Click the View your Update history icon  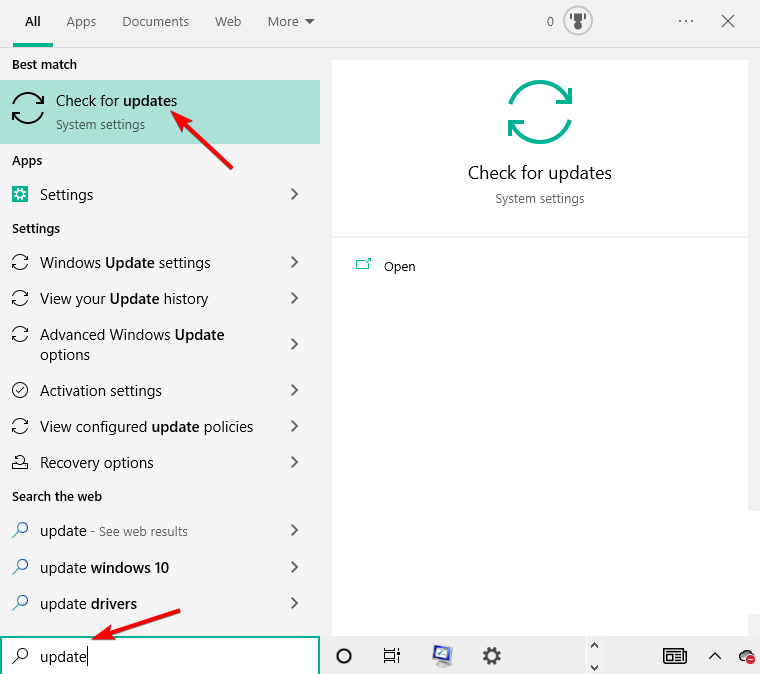(x=20, y=298)
